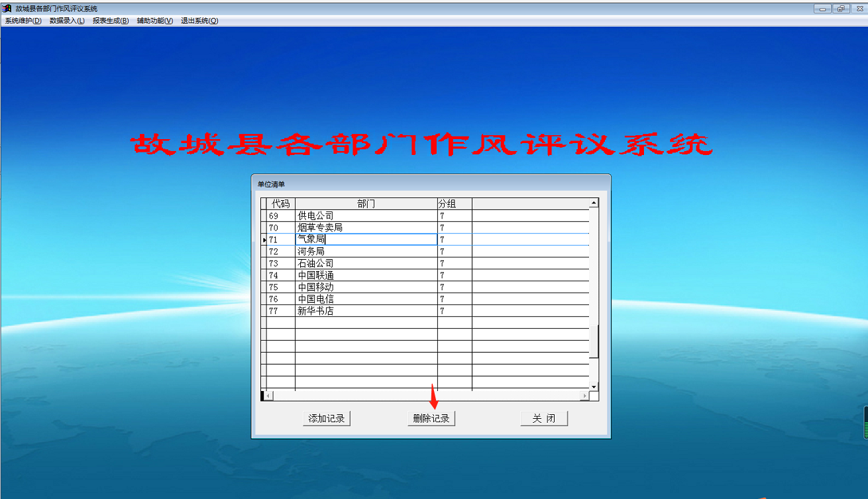Click the 部门 column header
The image size is (868, 499).
coord(366,203)
